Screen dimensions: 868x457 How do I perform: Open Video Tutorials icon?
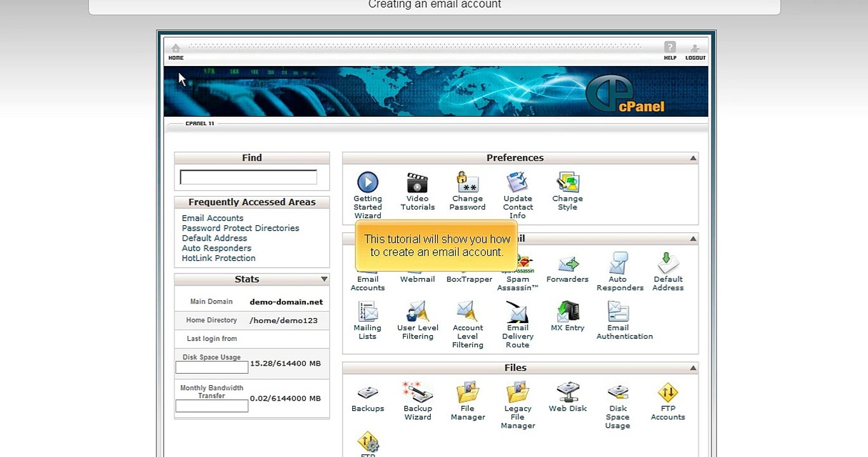[x=418, y=183]
